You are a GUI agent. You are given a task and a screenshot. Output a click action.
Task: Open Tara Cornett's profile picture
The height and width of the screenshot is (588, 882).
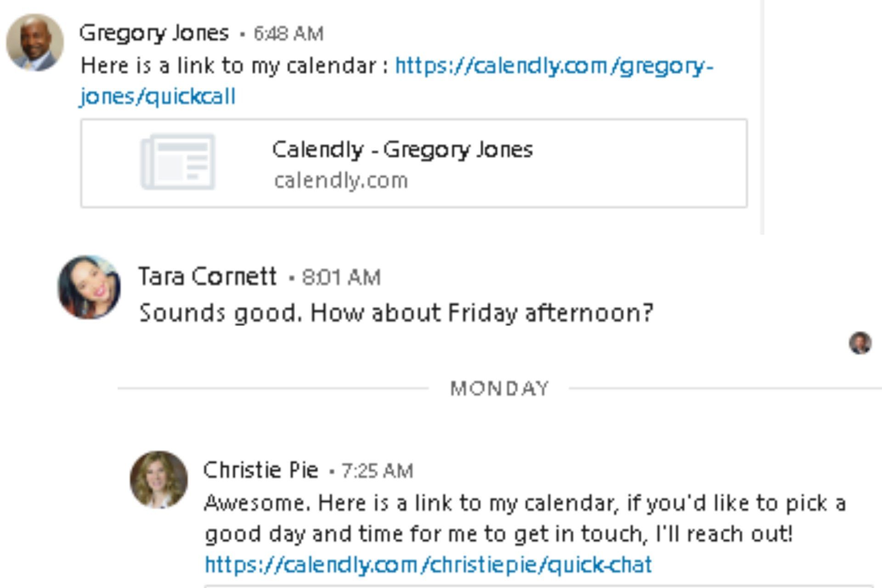89,287
